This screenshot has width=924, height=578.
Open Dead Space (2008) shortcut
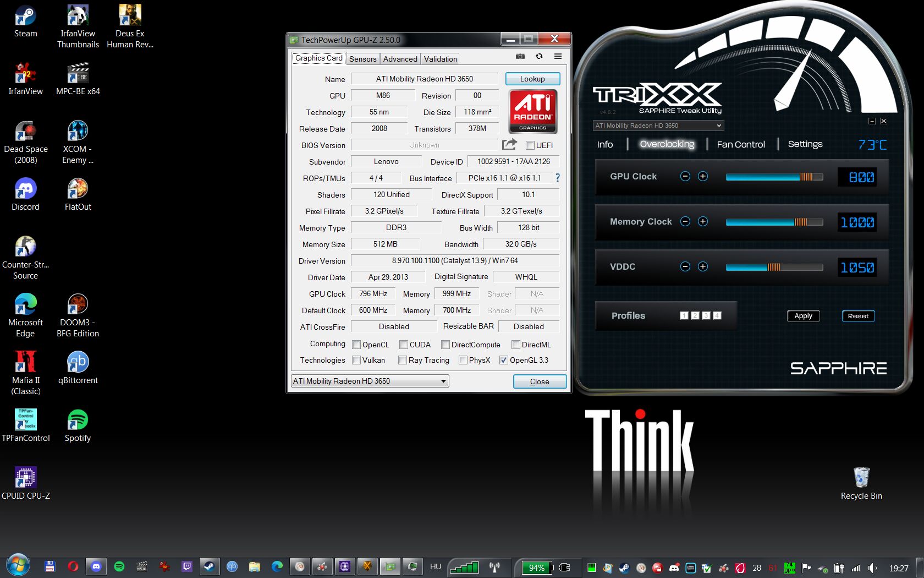pyautogui.click(x=25, y=142)
